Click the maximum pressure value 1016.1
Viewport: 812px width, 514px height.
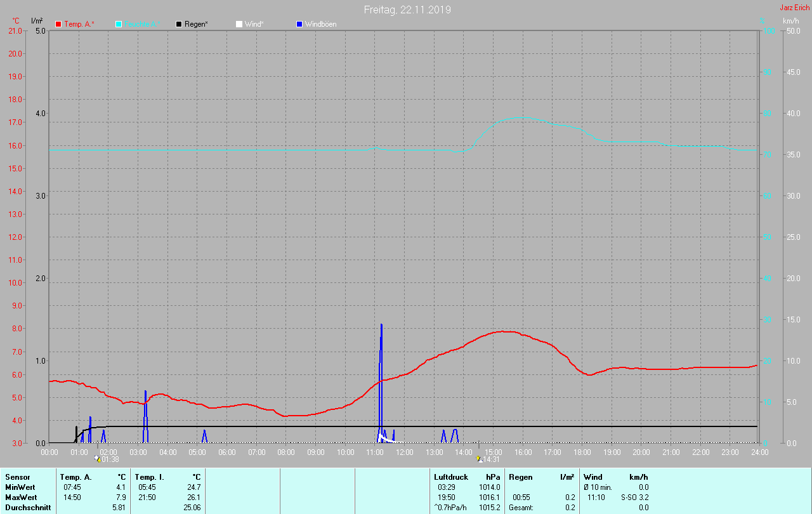[490, 498]
